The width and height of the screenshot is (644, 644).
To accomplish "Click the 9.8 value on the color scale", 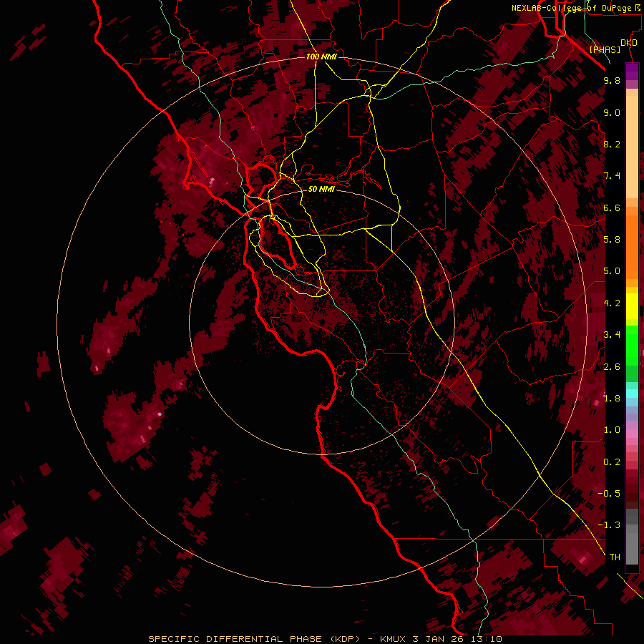I will [612, 80].
